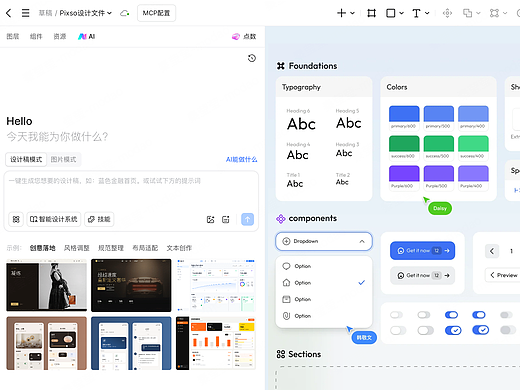Select the 风格调整 example category
Screen dimensions: 520x390
point(77,248)
